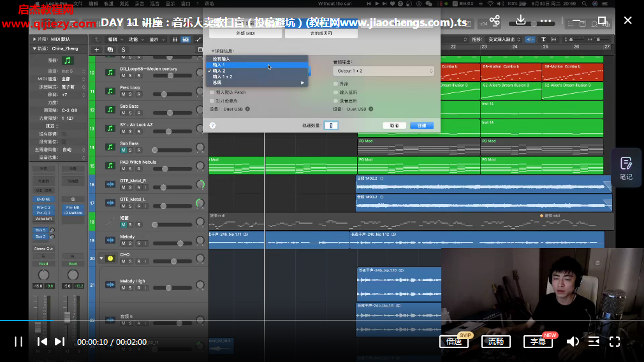Click the add track plus icon
The height and width of the screenshot is (362, 644).
[97, 49]
